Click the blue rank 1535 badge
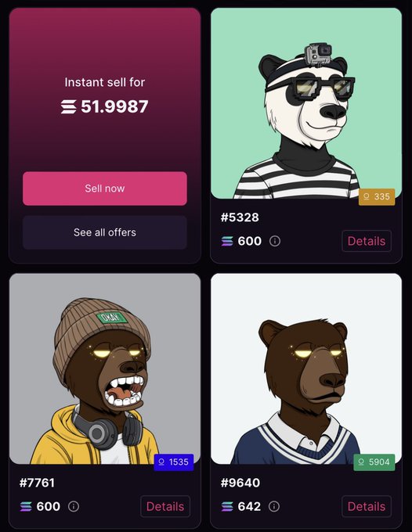The width and height of the screenshot is (412, 532). (x=174, y=462)
